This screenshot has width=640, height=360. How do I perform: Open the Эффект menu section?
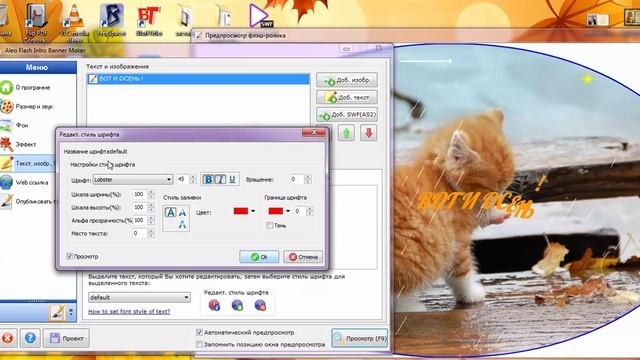[x=26, y=144]
